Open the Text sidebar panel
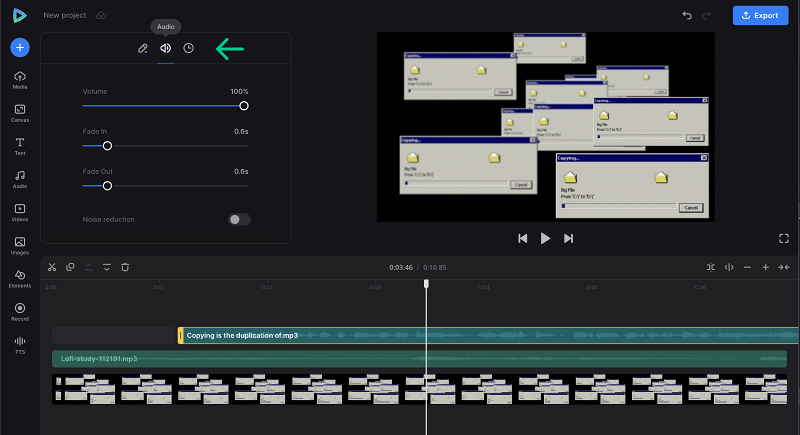This screenshot has height=435, width=800. [20, 146]
